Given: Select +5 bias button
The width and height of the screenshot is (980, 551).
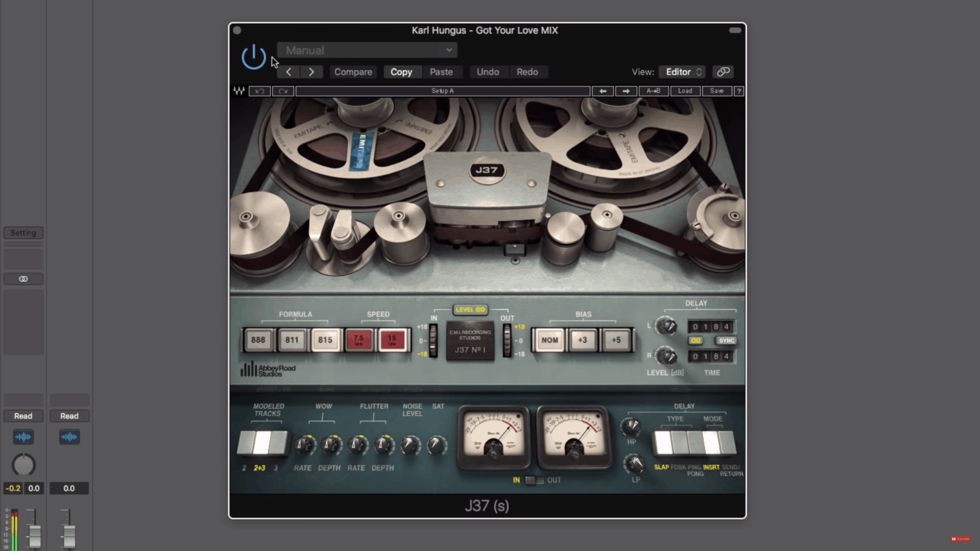Looking at the screenshot, I should 616,340.
